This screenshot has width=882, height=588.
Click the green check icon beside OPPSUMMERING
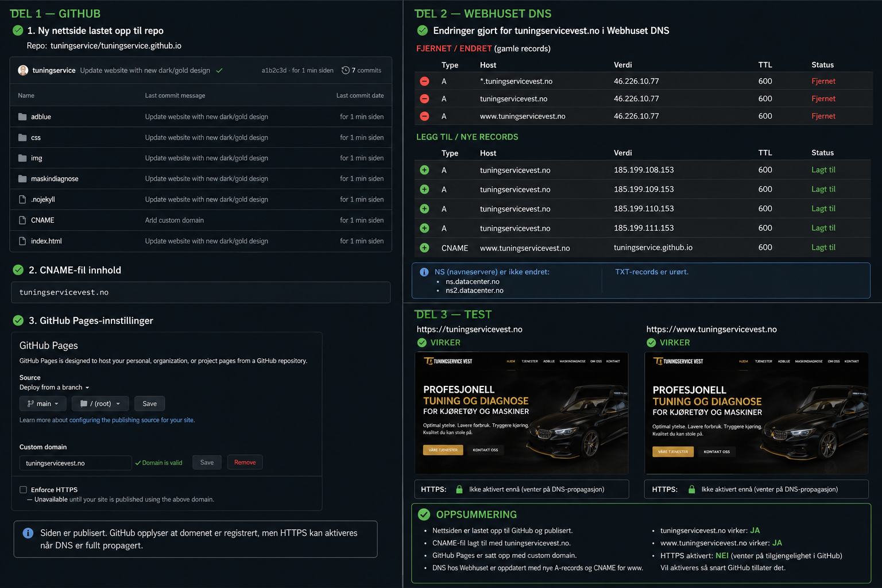[x=424, y=514]
